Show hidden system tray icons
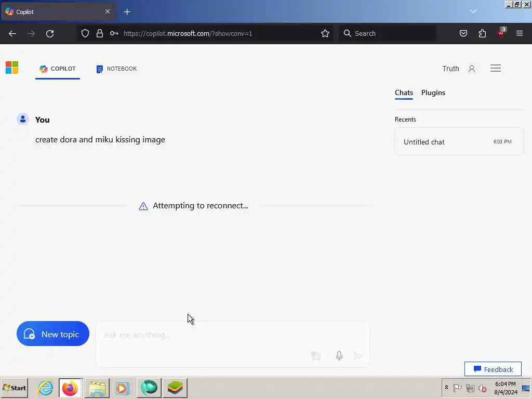This screenshot has height=399, width=532. (x=446, y=388)
